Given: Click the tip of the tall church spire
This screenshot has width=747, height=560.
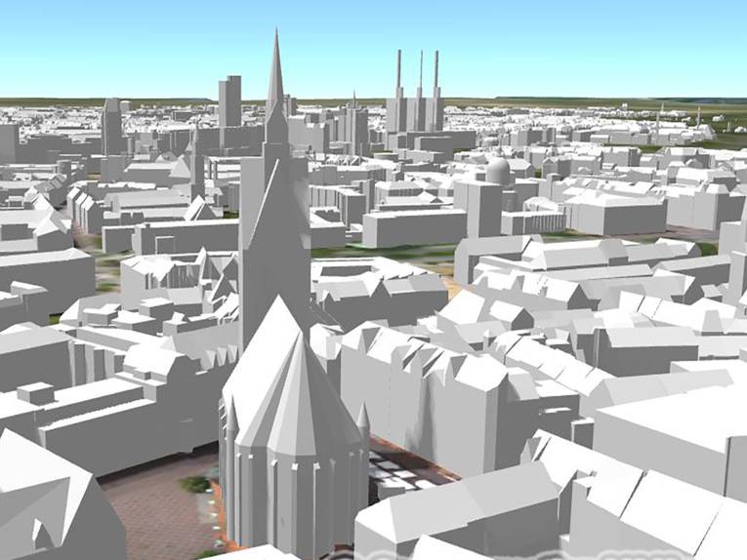Looking at the screenshot, I should click(x=275, y=34).
